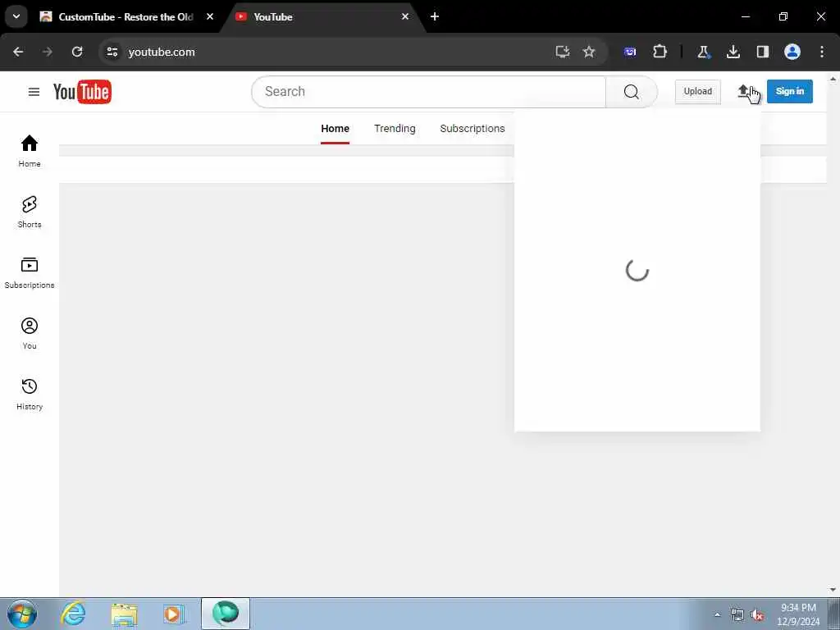Open Shorts in the sidebar
The width and height of the screenshot is (840, 630).
tap(30, 212)
